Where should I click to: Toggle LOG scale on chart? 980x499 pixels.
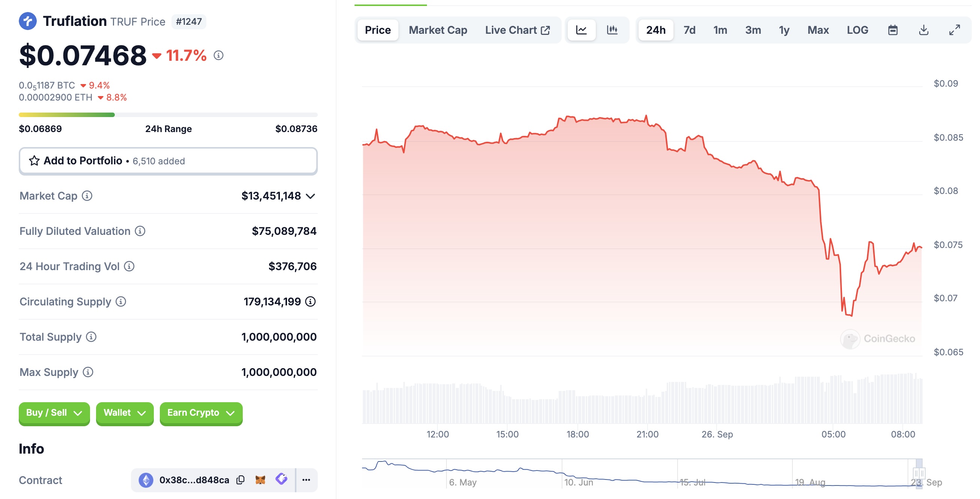(858, 30)
